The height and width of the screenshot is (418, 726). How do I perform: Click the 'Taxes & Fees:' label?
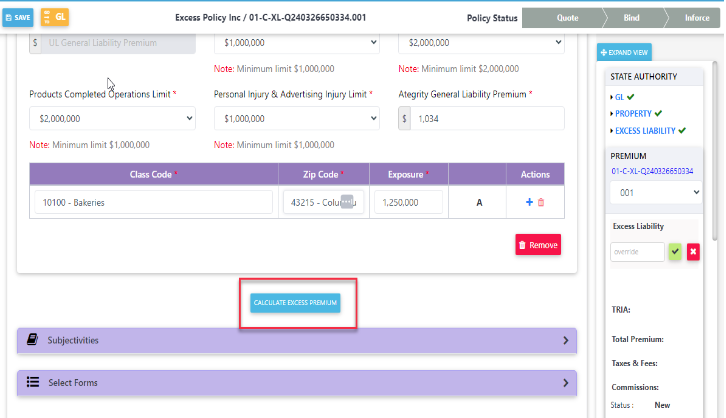(634, 363)
